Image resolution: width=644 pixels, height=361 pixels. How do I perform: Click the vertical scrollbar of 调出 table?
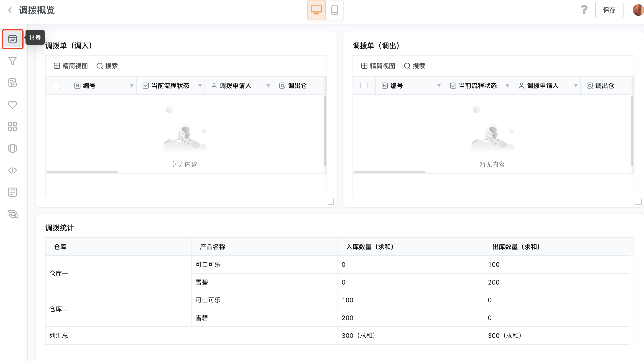632,131
